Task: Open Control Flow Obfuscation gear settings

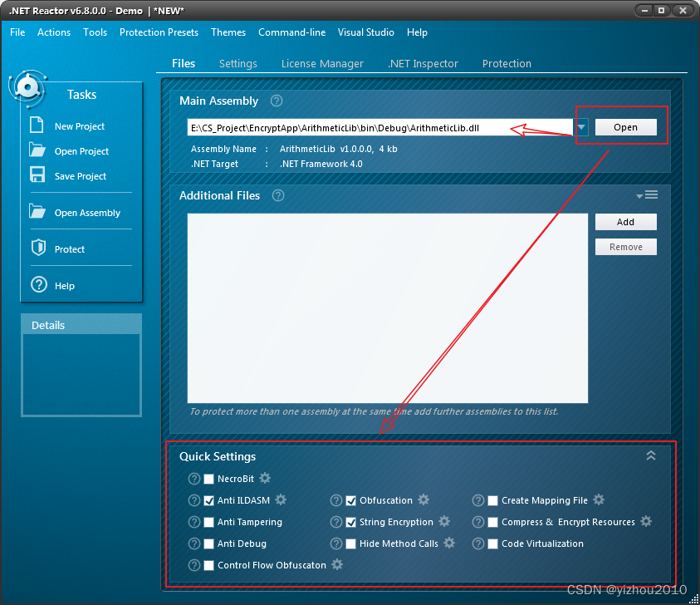Action: pyautogui.click(x=337, y=564)
